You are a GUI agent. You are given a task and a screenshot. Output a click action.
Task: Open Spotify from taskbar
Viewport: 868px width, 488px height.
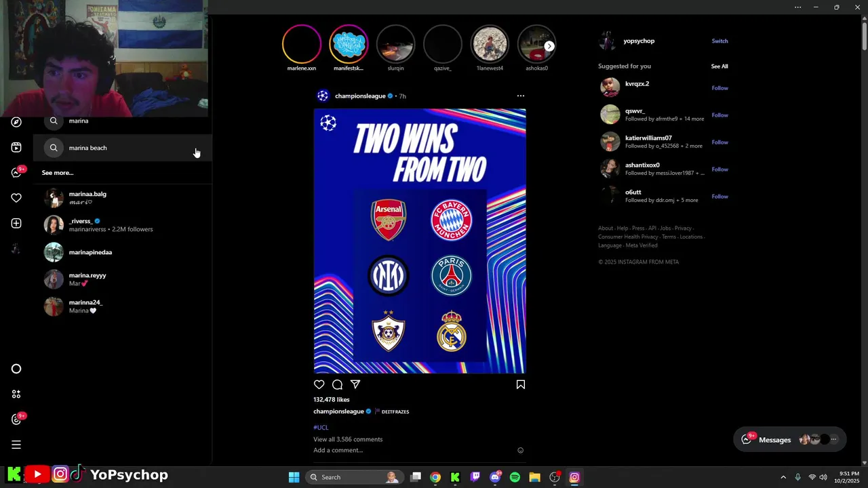point(515,477)
